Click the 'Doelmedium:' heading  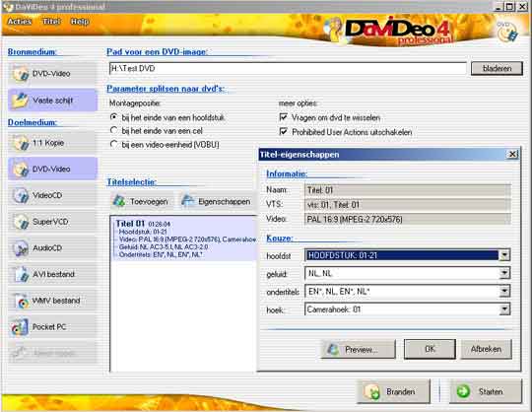click(33, 122)
